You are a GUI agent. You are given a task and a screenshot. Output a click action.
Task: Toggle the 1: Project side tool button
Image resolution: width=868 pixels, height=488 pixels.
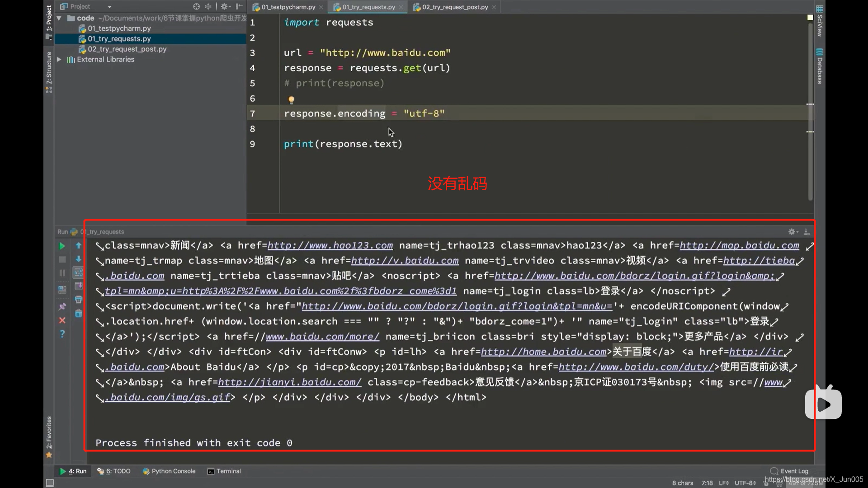point(49,22)
